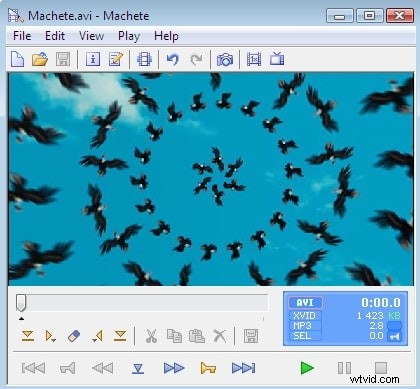
Task: Set original size with the 1x film icon
Action: click(x=254, y=59)
